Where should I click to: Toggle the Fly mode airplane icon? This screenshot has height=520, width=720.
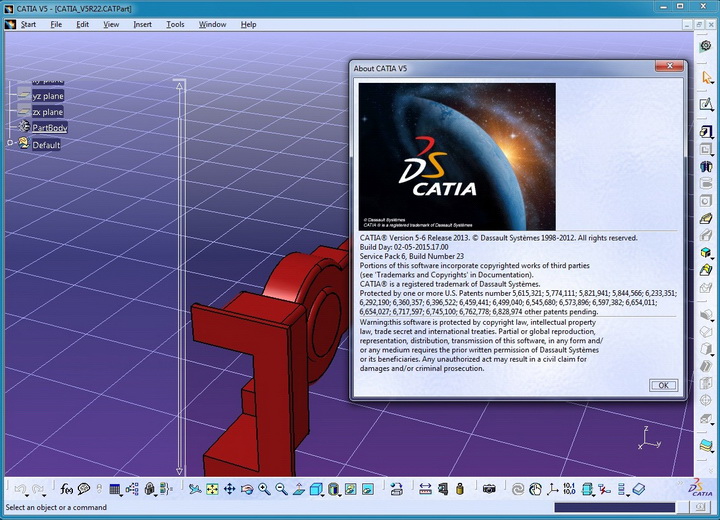click(195, 489)
